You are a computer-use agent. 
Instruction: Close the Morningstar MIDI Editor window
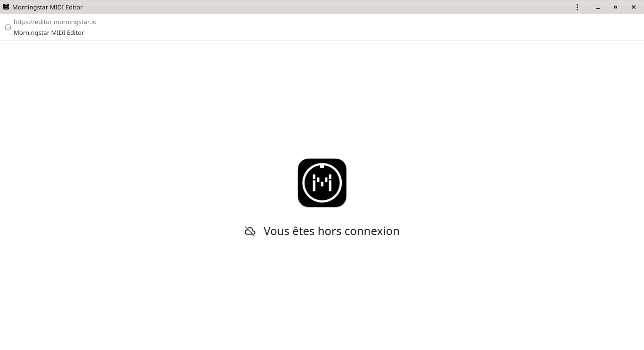point(634,7)
